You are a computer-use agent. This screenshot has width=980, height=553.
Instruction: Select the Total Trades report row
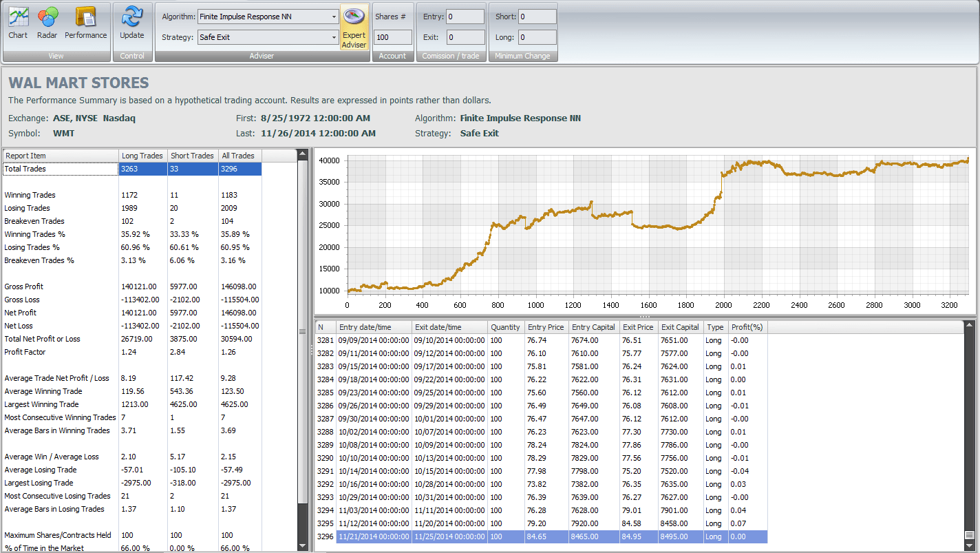coord(132,169)
